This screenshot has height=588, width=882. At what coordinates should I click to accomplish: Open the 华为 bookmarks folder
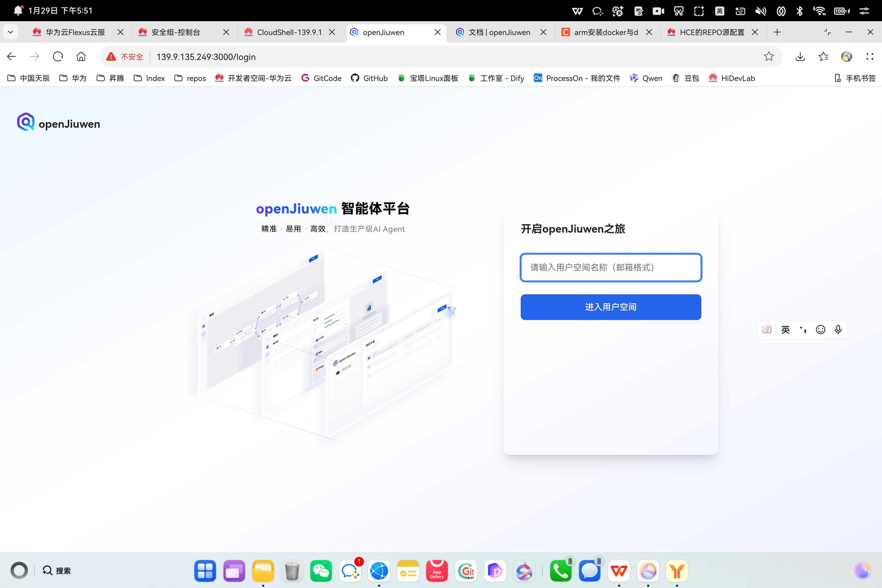[73, 78]
